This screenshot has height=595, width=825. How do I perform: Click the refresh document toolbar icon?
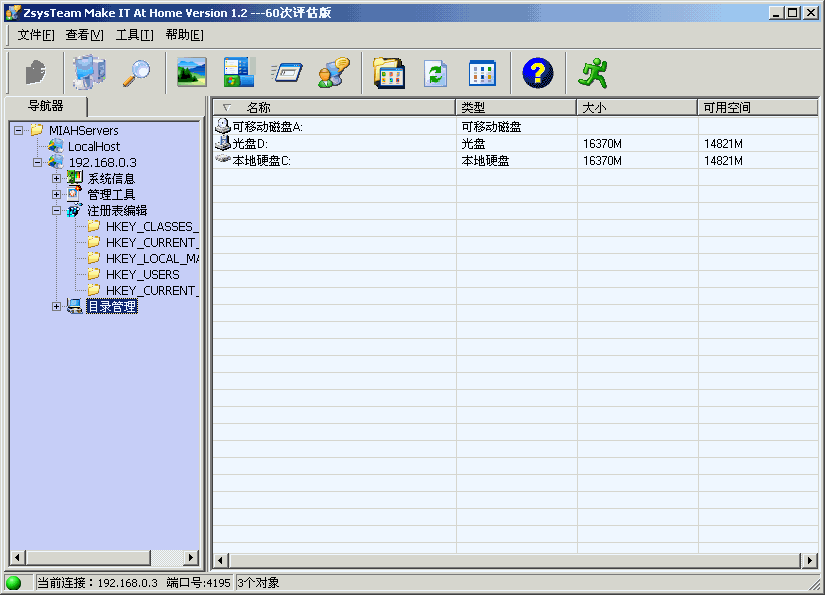point(435,73)
